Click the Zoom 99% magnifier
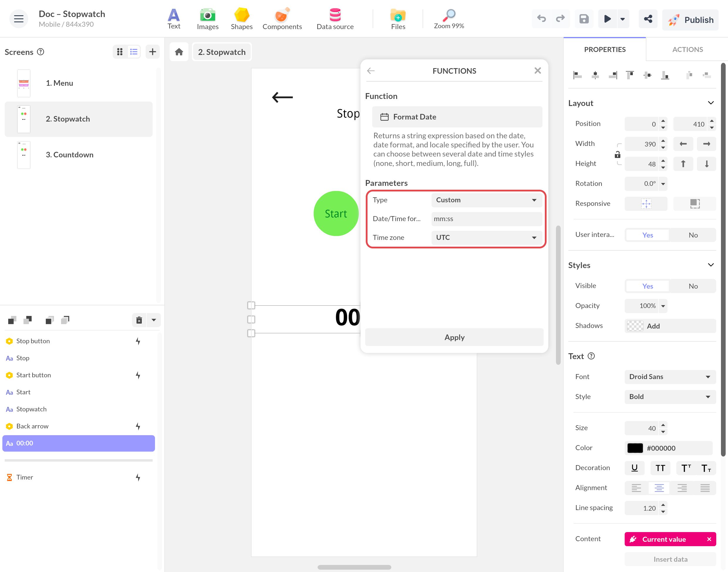This screenshot has height=572, width=728. (449, 19)
